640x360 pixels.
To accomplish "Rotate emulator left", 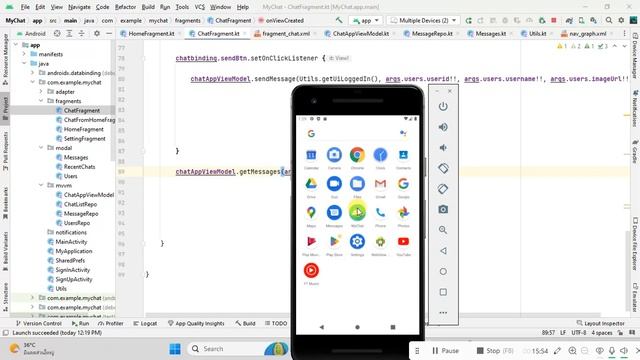I will [443, 168].
